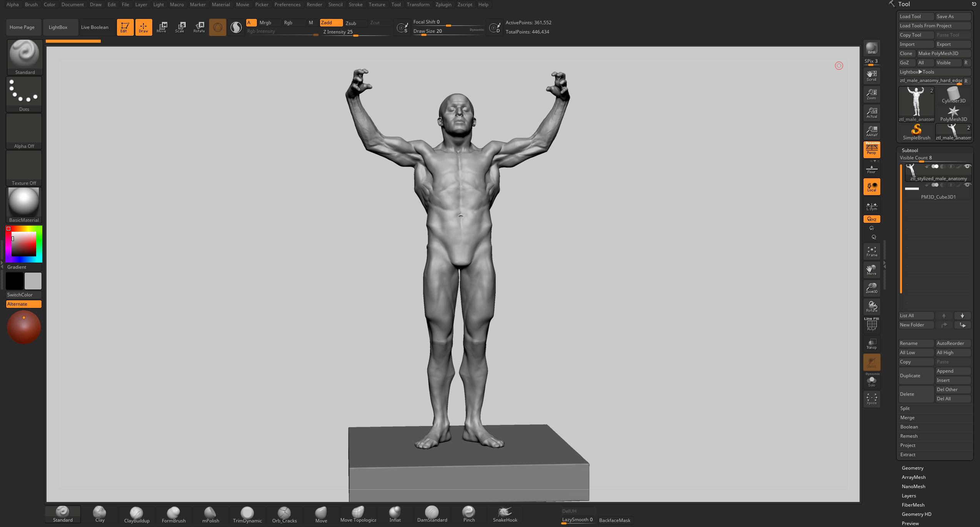Toggle Persp perspective view
The height and width of the screenshot is (527, 980).
click(872, 149)
